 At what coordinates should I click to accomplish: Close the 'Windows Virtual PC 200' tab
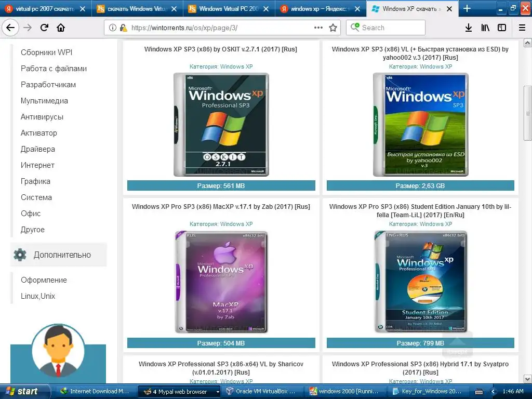[x=266, y=9]
